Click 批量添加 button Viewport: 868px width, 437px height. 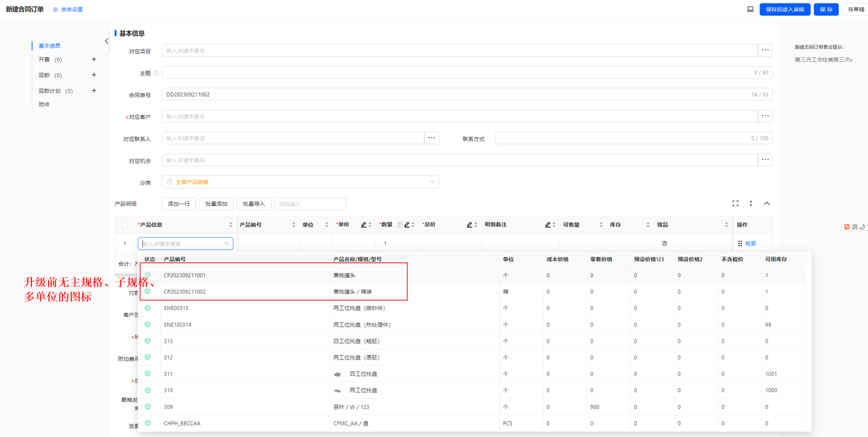pyautogui.click(x=216, y=204)
